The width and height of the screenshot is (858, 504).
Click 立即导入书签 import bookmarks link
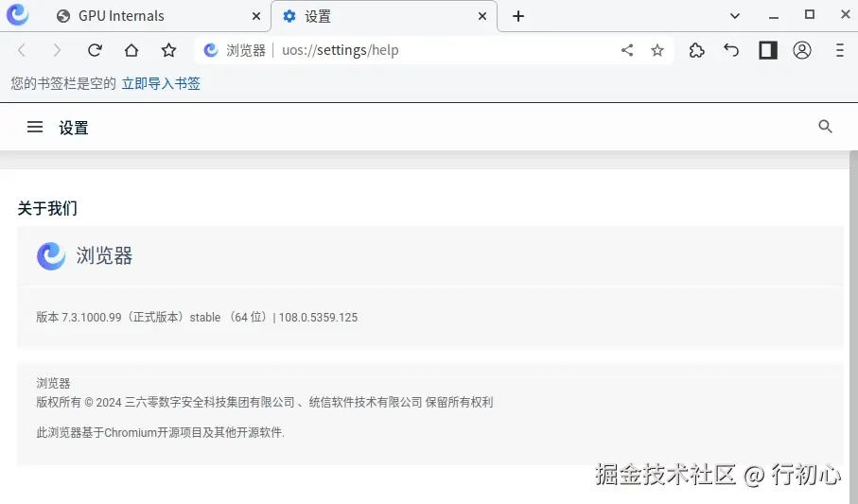click(161, 83)
